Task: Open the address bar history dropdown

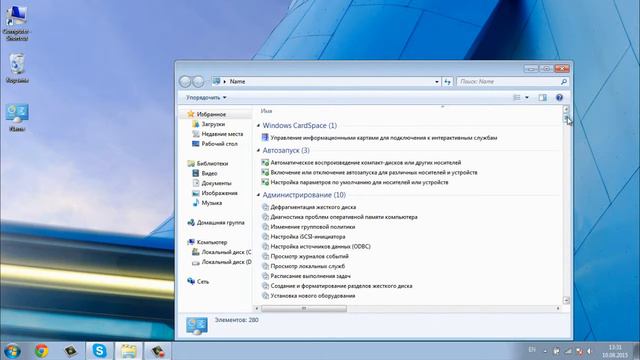Action: coord(437,82)
